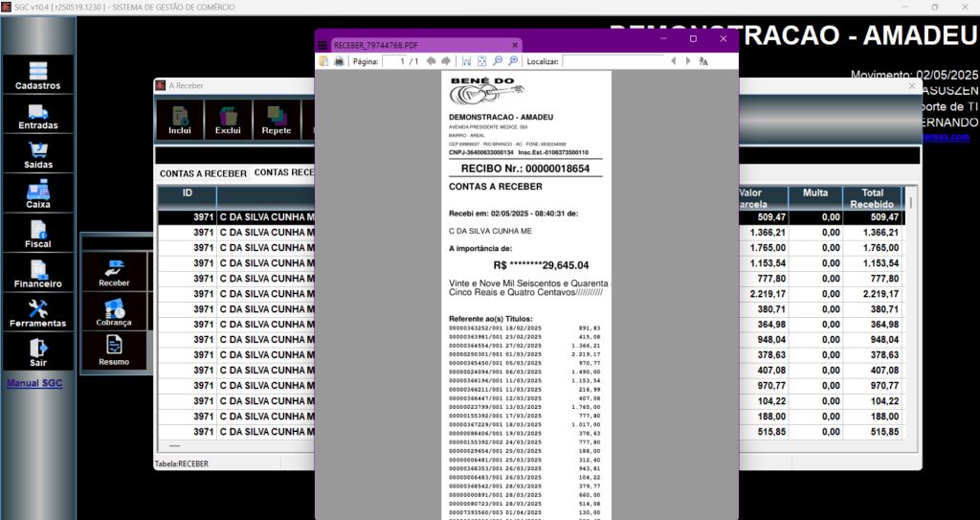Click the Sair exit icon
This screenshot has width=980, height=520.
click(38, 352)
